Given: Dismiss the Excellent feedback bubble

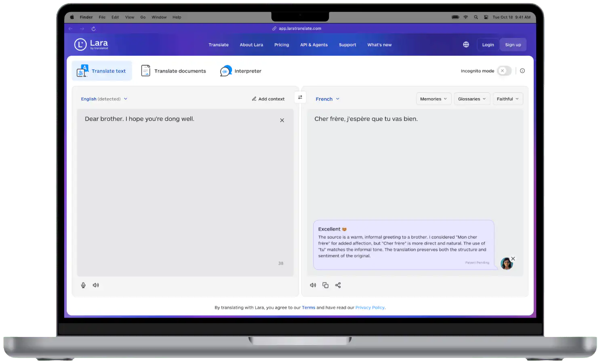Looking at the screenshot, I should coord(513,259).
